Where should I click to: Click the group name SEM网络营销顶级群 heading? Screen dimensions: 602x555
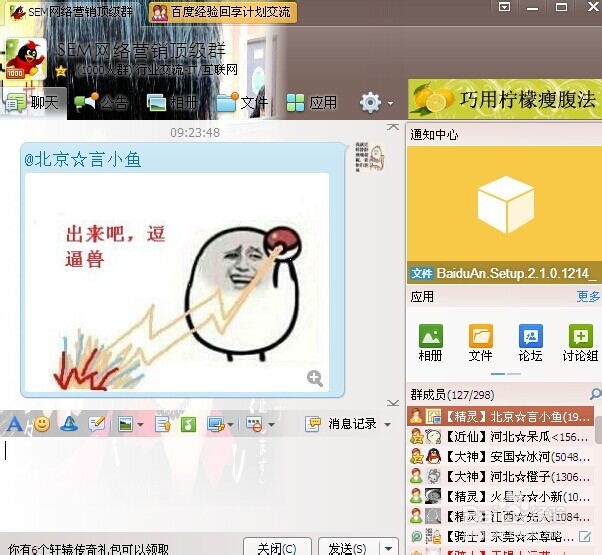pos(141,50)
